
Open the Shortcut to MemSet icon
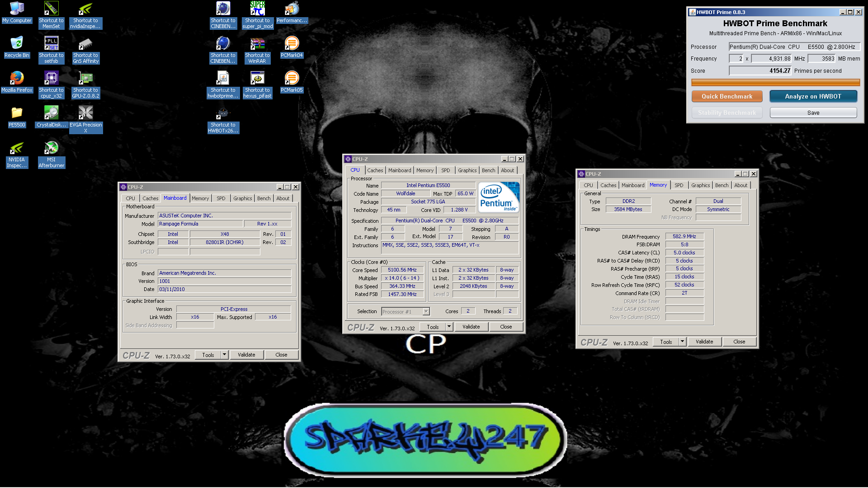(51, 15)
